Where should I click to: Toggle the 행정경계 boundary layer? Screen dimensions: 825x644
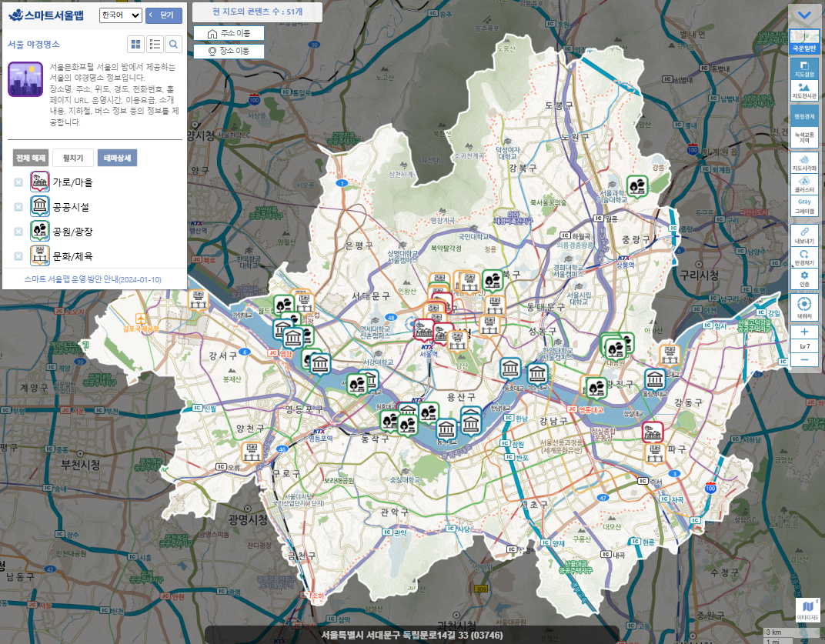804,116
